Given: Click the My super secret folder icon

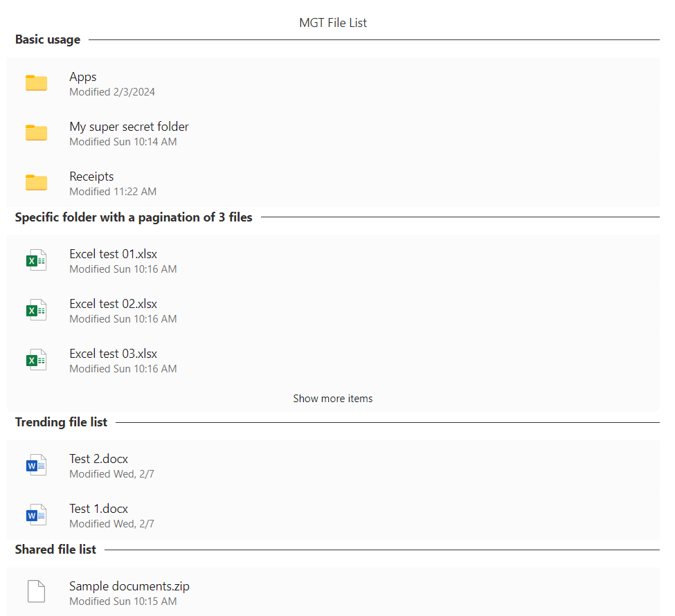Looking at the screenshot, I should (36, 133).
